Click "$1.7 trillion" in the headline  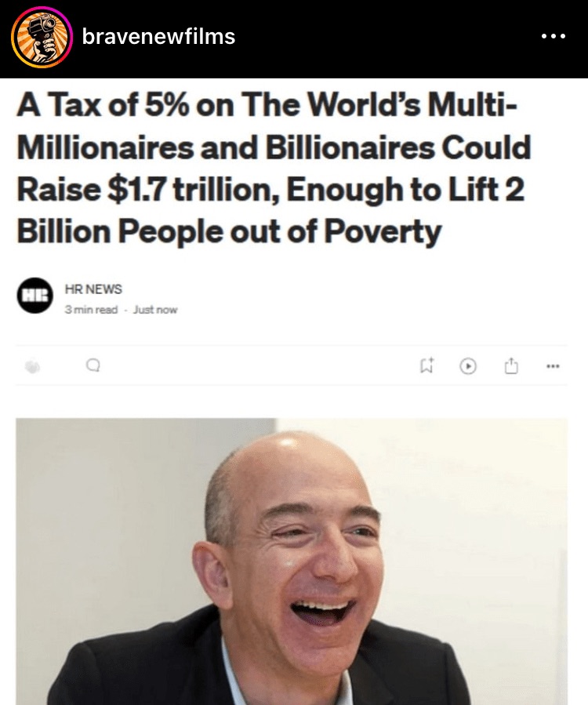(194, 189)
